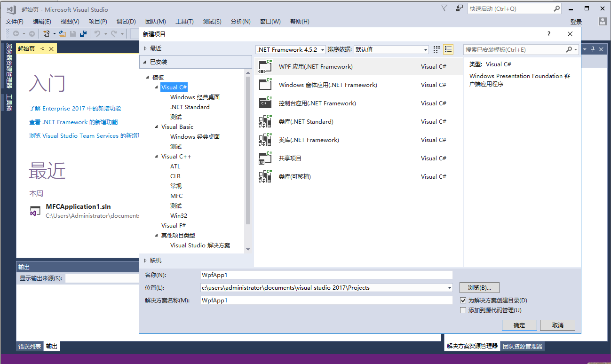This screenshot has width=611, height=364.
Task: Click the 取消 button
Action: [557, 325]
